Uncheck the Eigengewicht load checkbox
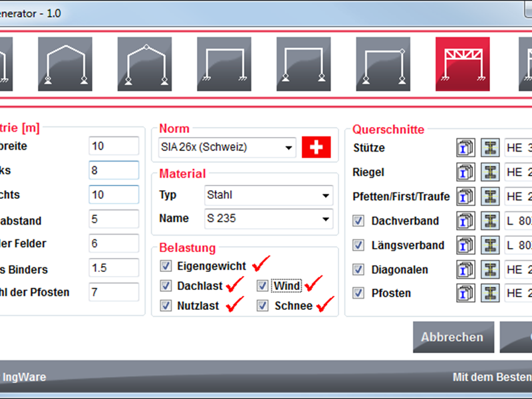The width and height of the screenshot is (532, 399). tap(166, 266)
